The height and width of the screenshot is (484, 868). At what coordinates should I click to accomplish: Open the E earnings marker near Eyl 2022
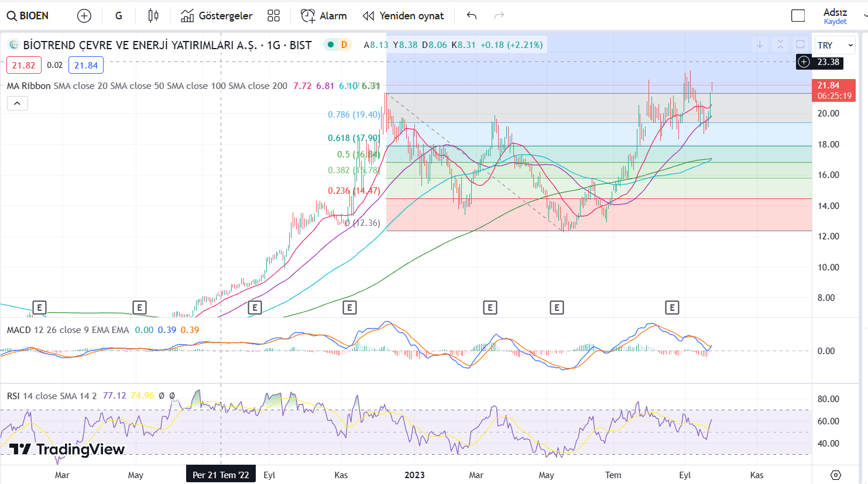255,307
